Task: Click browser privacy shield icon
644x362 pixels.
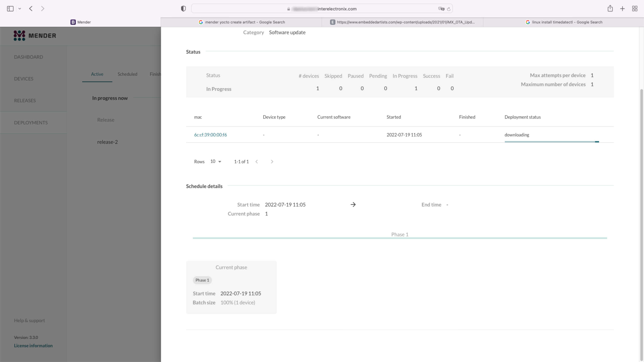Action: click(183, 8)
